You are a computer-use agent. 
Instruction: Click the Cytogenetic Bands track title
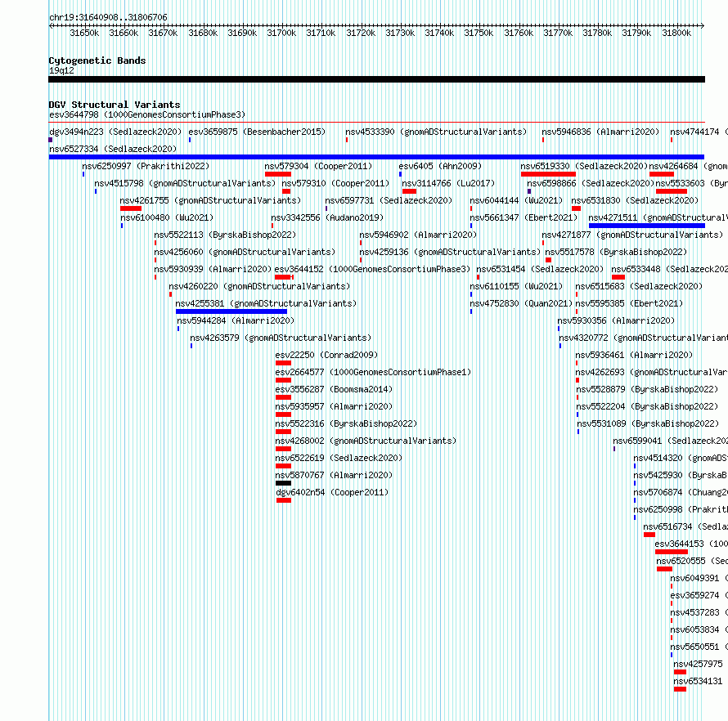(x=97, y=60)
